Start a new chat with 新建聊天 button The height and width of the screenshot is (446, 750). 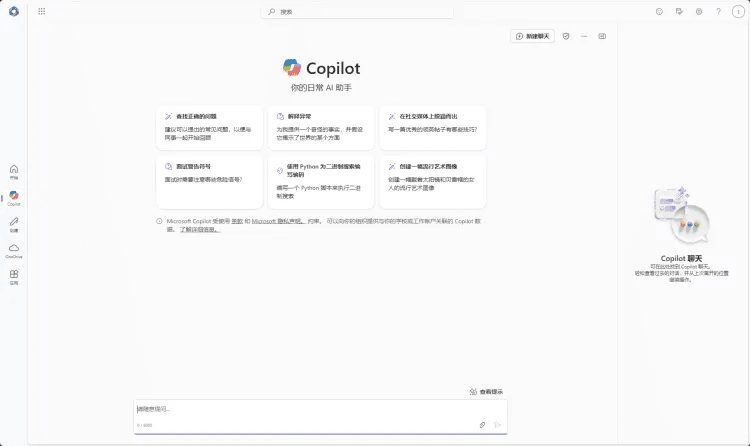(532, 36)
